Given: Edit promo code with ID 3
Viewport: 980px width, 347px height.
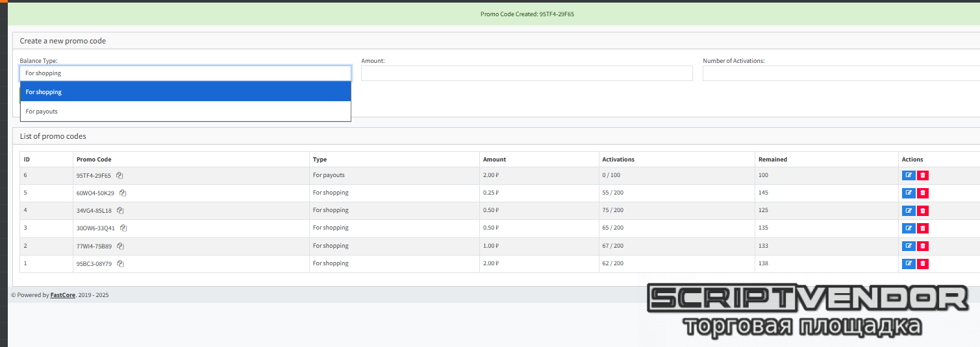Looking at the screenshot, I should 908,228.
